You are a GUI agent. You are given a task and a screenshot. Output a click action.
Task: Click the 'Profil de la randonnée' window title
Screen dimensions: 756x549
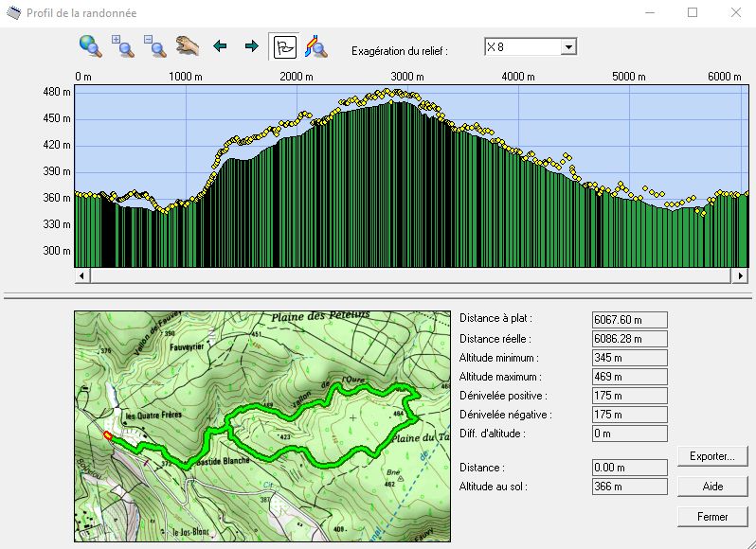(x=81, y=13)
